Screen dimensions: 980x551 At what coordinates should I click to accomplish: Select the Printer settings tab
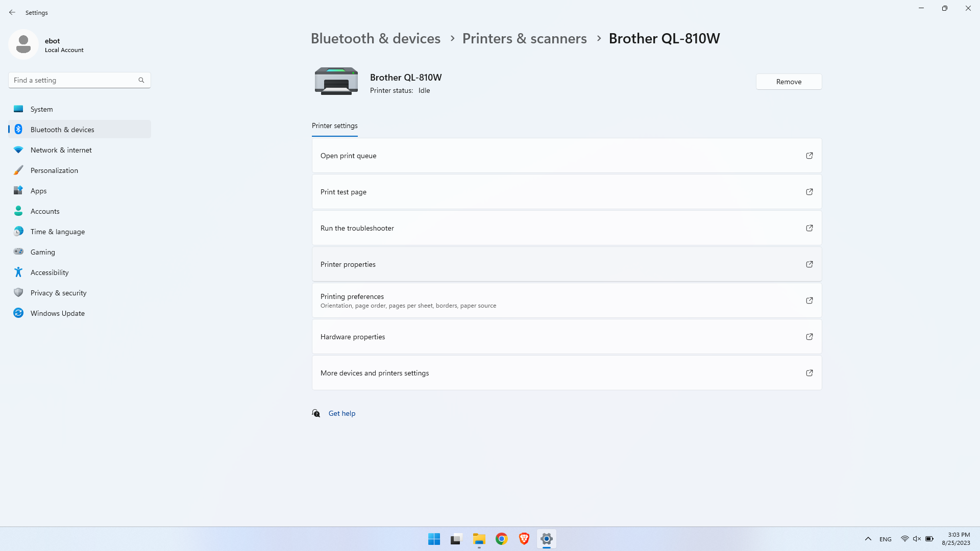(x=334, y=126)
